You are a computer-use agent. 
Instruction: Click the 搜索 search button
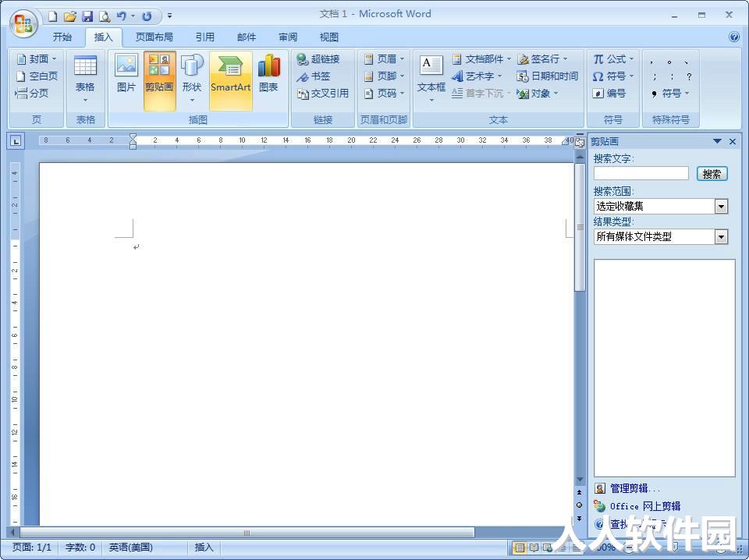[712, 174]
